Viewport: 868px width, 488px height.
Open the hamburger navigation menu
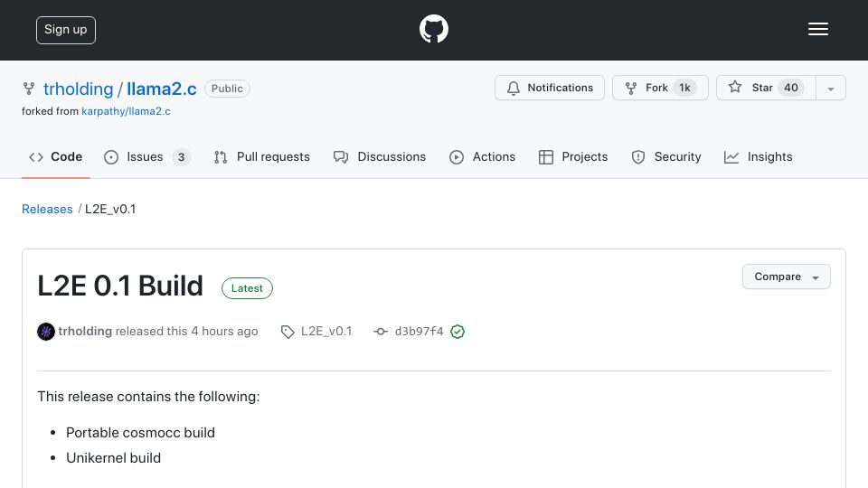tap(817, 29)
